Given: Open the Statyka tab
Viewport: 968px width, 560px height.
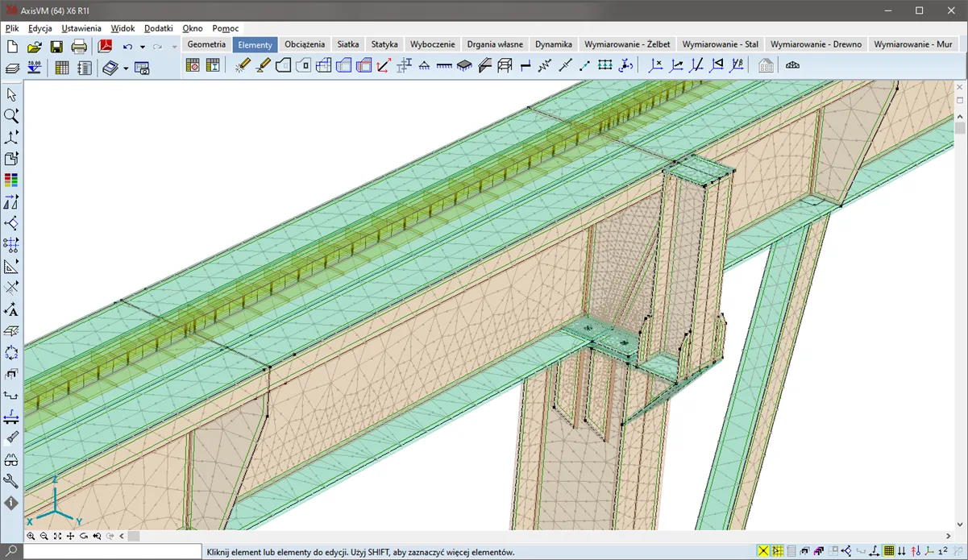Looking at the screenshot, I should tap(384, 44).
